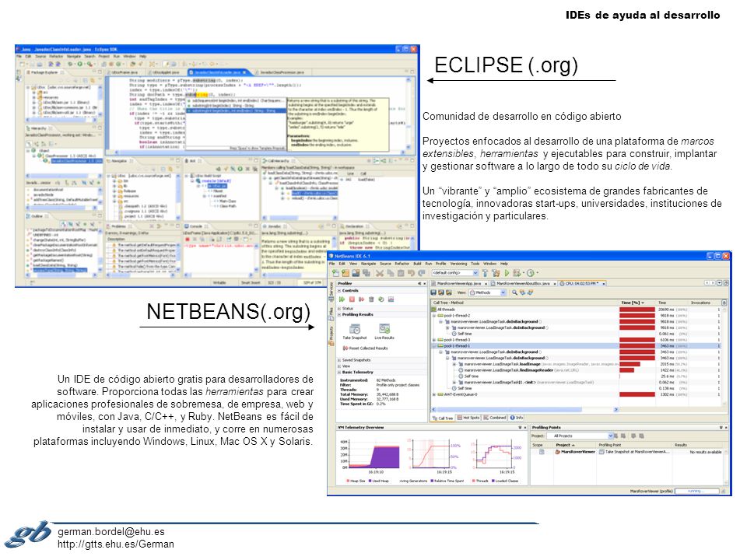Open the Hierarchy view tab in Eclipse

point(38,128)
